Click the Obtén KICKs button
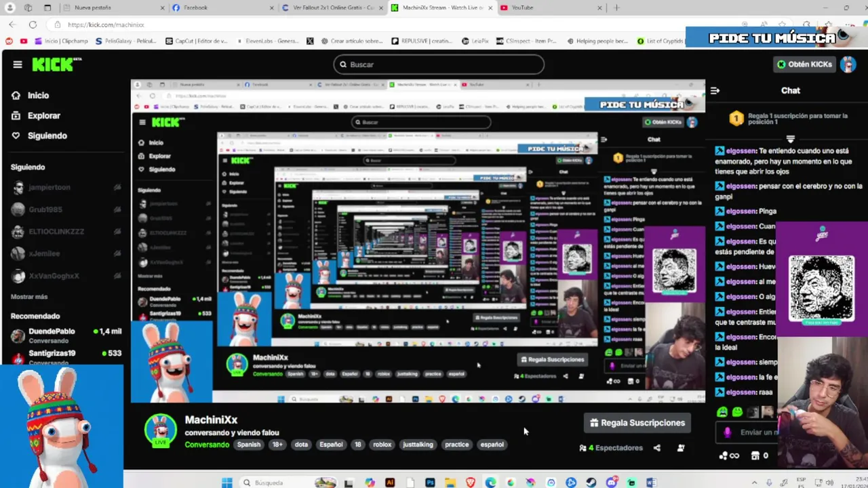The height and width of the screenshot is (488, 868). point(805,64)
